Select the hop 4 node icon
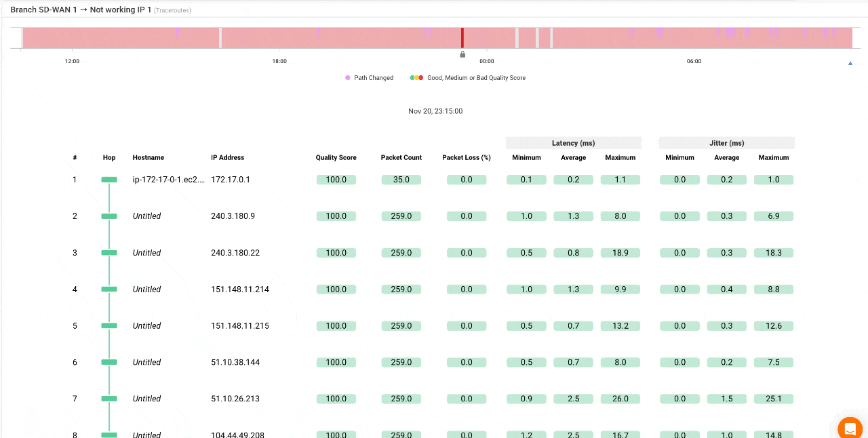 tap(108, 289)
